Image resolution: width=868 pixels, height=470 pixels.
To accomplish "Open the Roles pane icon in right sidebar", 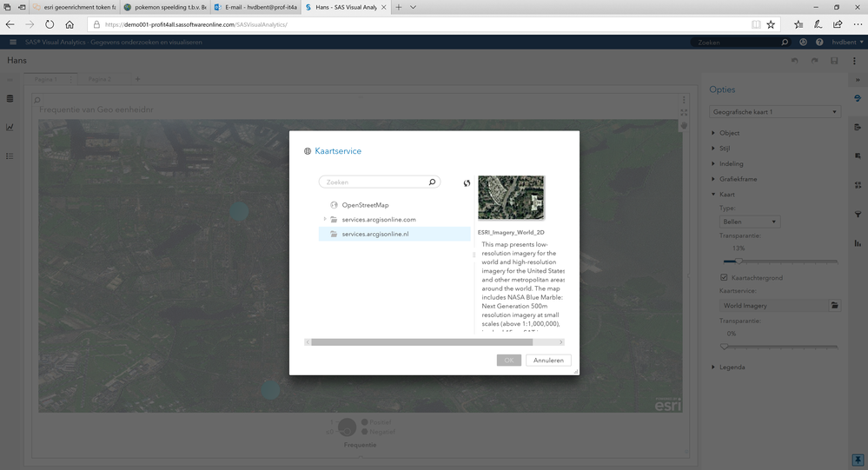I will (858, 128).
